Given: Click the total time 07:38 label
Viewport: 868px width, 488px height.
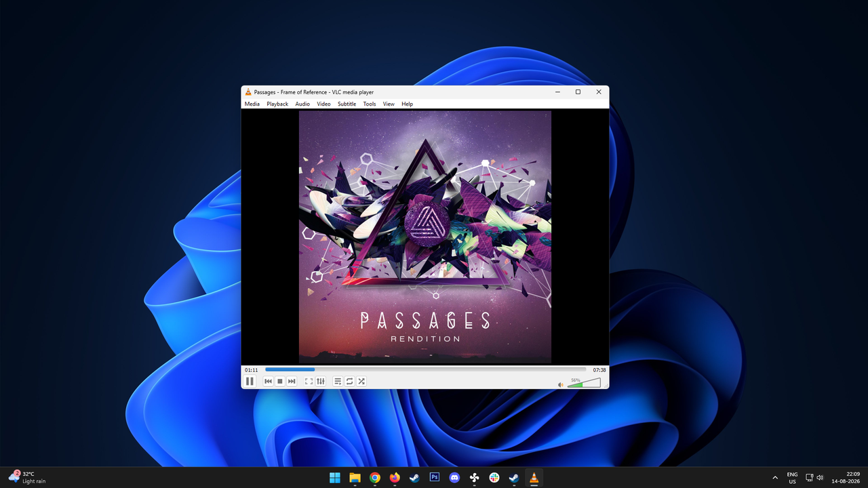Looking at the screenshot, I should click(599, 370).
